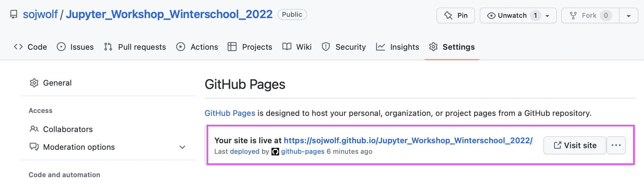This screenshot has height=187, width=644.
Task: Pin this repository
Action: click(456, 15)
